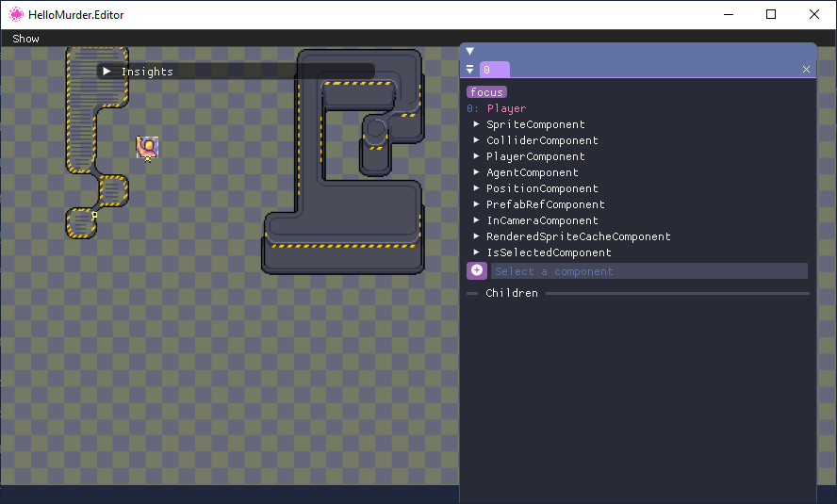Maximize the editor window
Viewport: 837px width, 504px height.
point(771,15)
